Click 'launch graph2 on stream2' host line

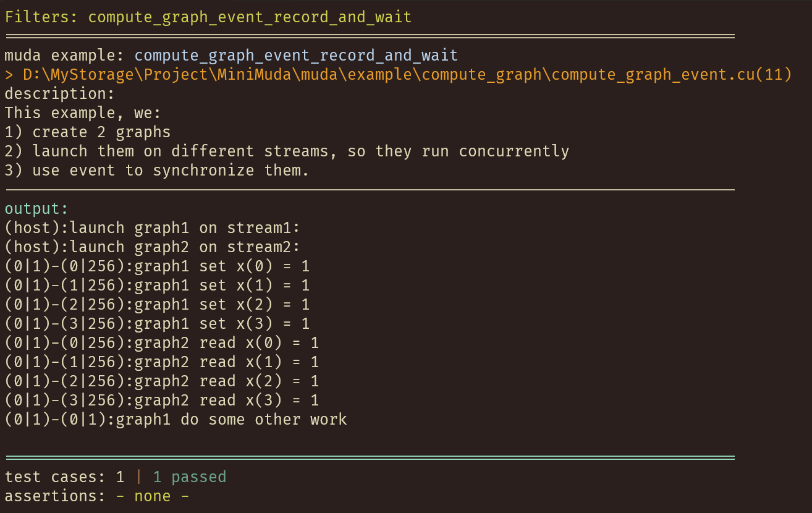153,247
